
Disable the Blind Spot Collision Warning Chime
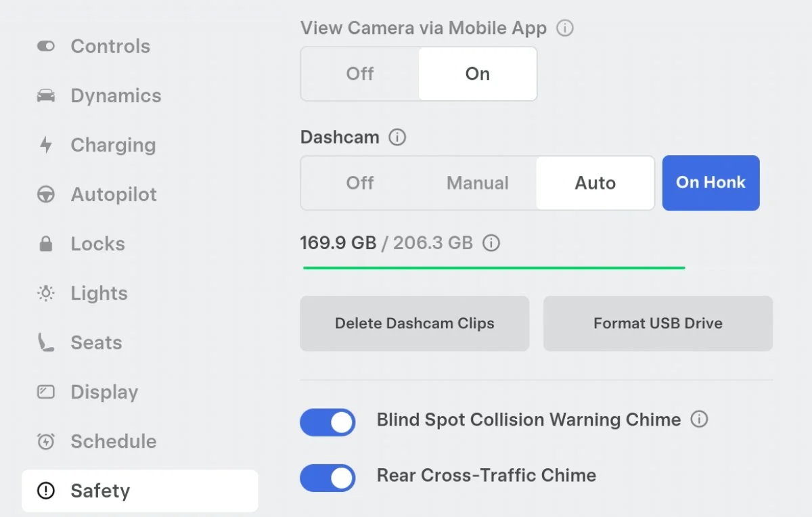pos(328,422)
